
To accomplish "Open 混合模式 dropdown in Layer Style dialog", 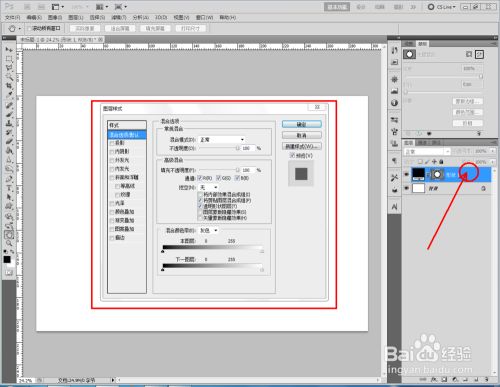I will tap(221, 140).
